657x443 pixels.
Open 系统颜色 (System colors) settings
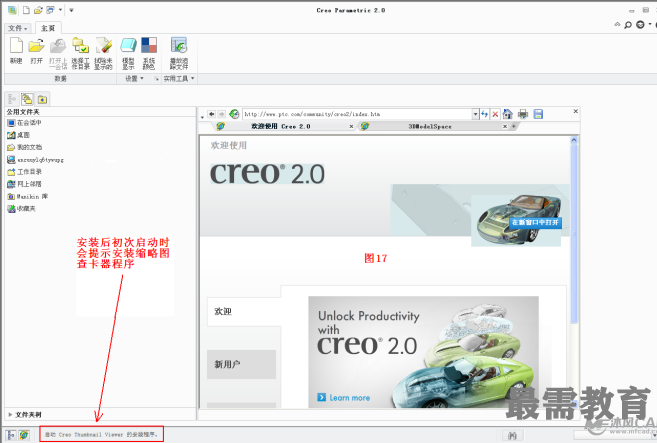[149, 53]
